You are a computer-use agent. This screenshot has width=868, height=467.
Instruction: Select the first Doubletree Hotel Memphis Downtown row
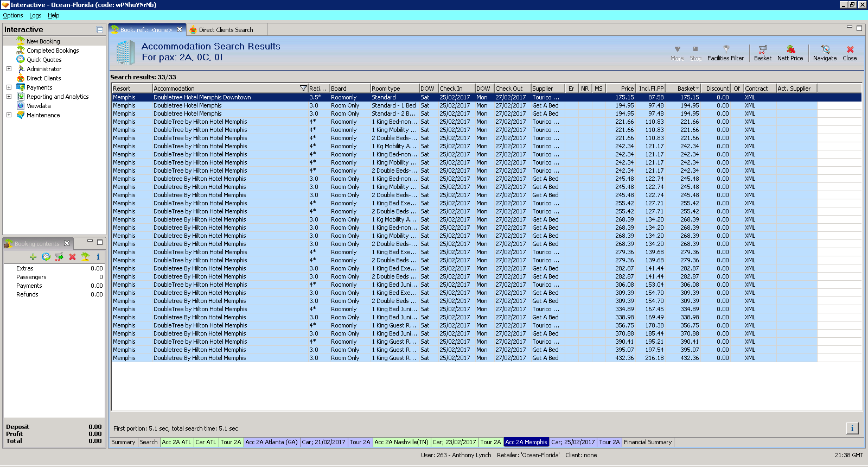click(202, 98)
